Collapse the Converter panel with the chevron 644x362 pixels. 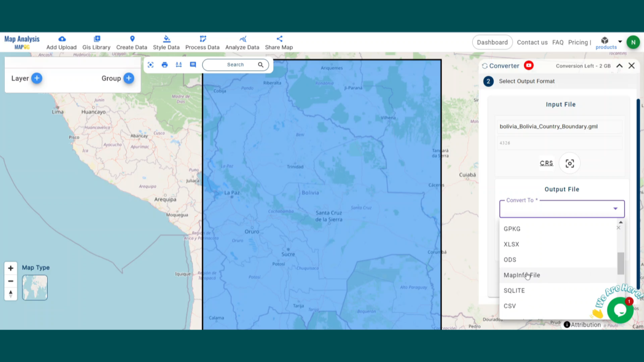pos(619,65)
